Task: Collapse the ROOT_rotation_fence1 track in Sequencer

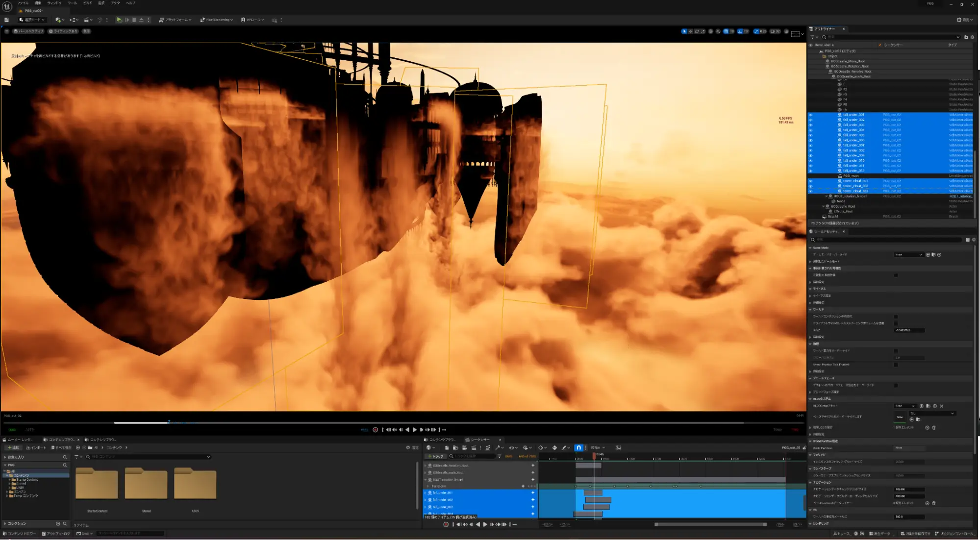Action: point(425,480)
